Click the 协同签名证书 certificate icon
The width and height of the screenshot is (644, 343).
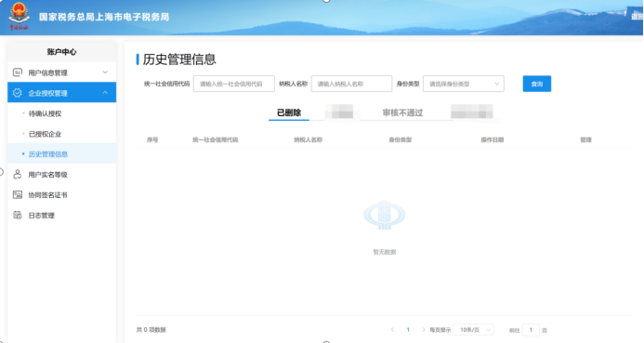[18, 194]
